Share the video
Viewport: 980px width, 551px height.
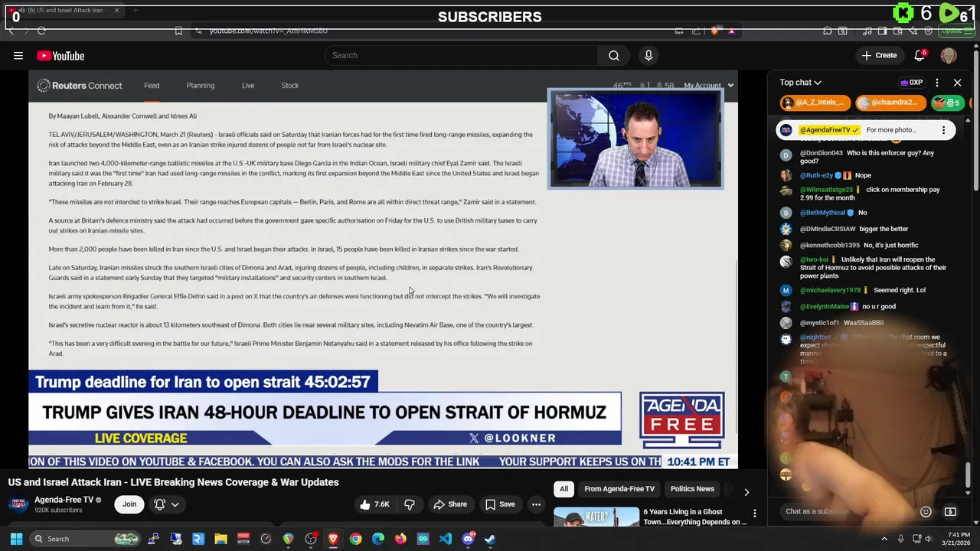(449, 504)
